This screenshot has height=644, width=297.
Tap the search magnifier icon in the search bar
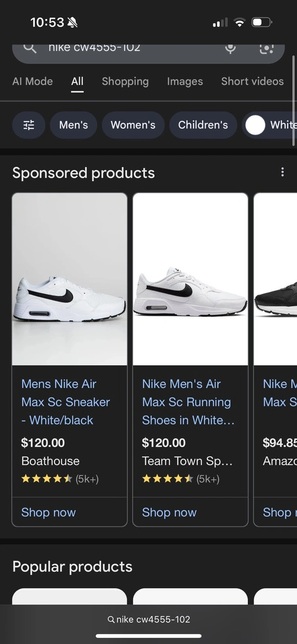coord(30,48)
